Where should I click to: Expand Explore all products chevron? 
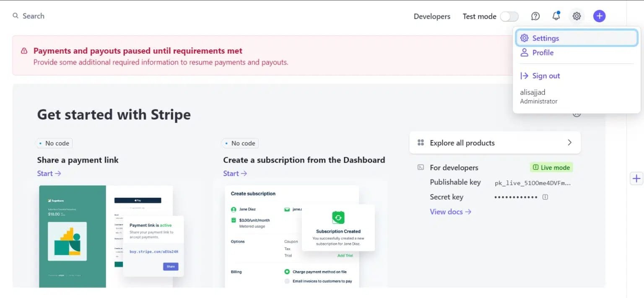coord(569,143)
